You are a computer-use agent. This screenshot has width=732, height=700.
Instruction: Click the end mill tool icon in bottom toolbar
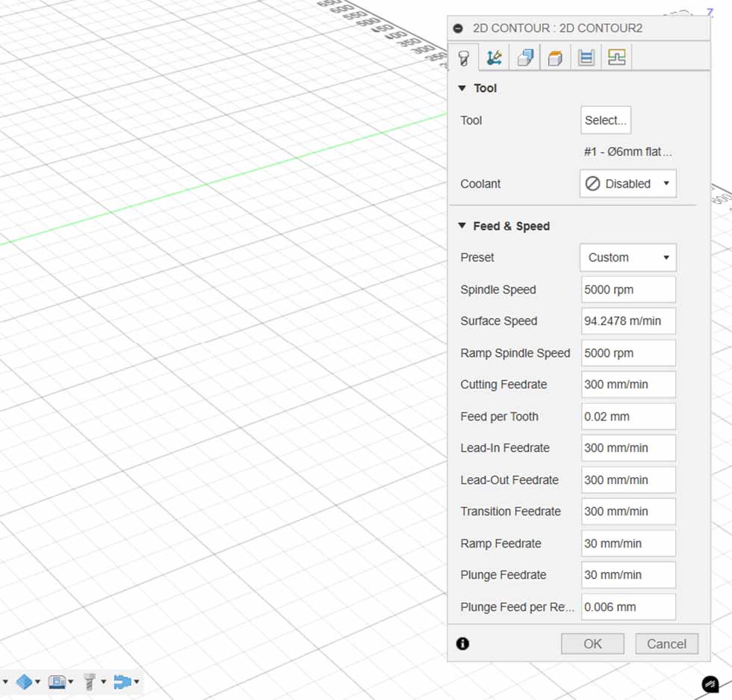click(x=90, y=682)
